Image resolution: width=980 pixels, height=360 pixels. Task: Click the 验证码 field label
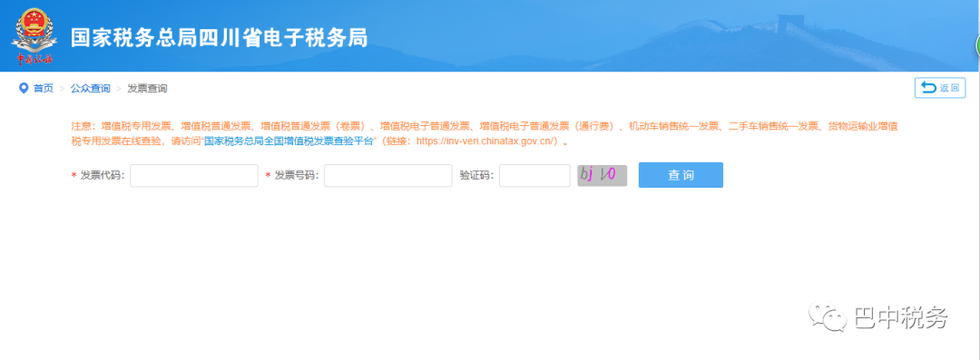click(477, 176)
